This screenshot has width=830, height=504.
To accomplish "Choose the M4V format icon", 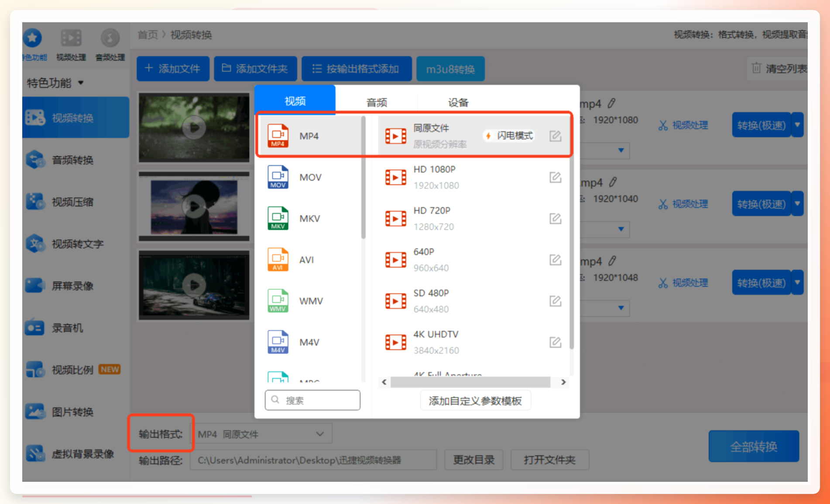I will (x=278, y=342).
